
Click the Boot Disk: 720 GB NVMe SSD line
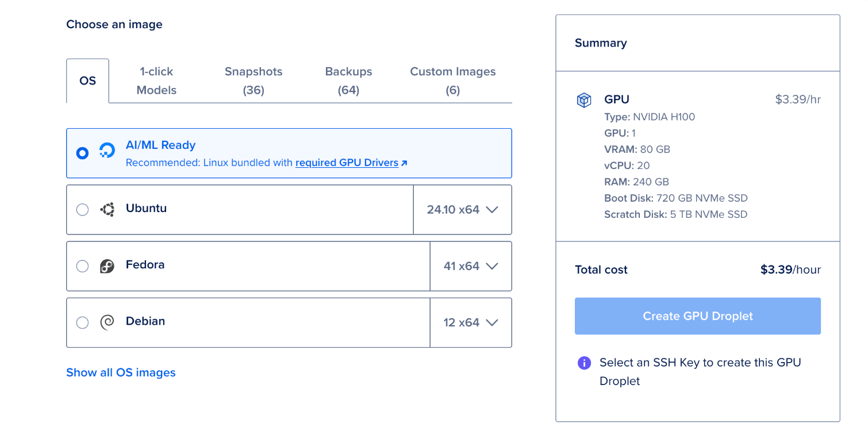tap(676, 198)
